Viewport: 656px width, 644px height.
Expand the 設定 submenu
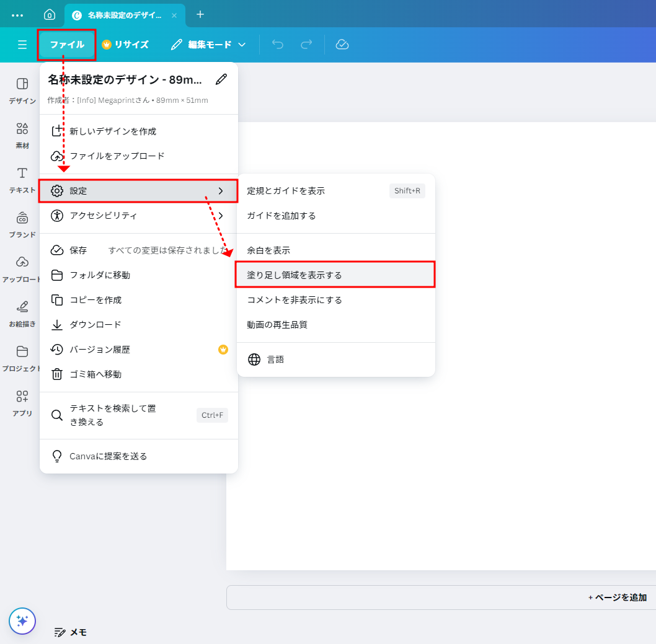(139, 191)
